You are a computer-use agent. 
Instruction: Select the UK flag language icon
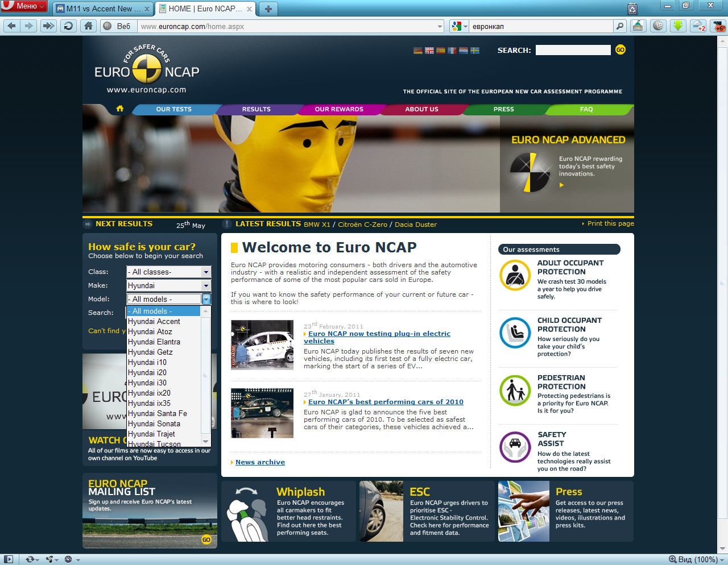point(429,51)
